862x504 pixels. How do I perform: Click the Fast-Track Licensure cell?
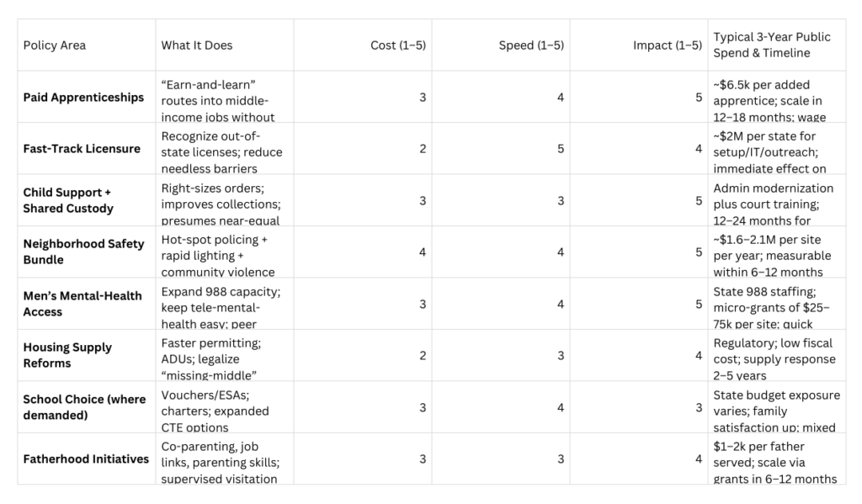[87, 148]
